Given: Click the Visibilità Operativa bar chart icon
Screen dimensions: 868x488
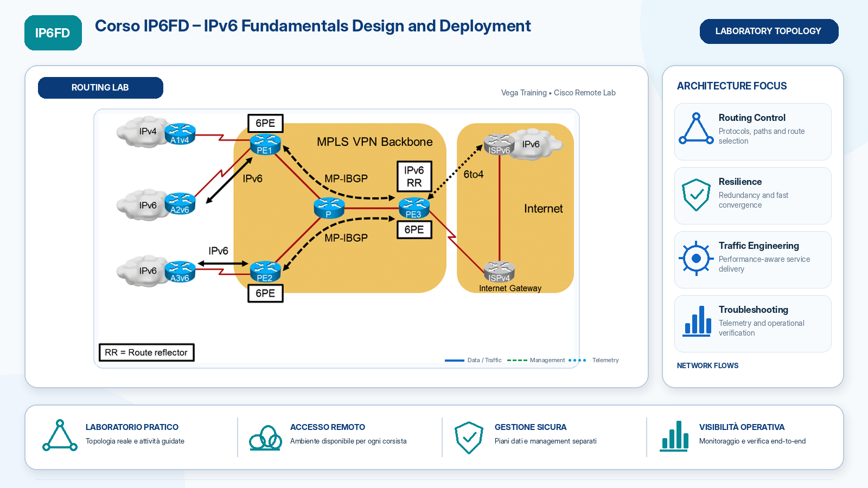Looking at the screenshot, I should point(674,435).
